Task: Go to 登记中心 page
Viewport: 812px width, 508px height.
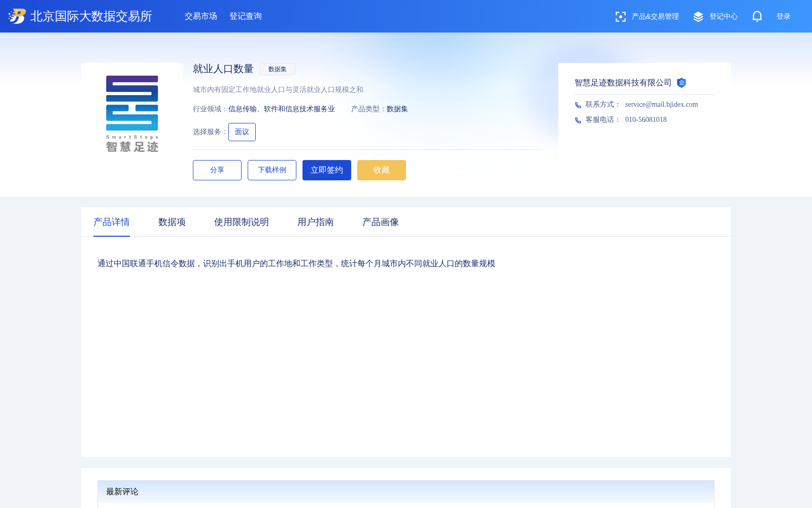Action: [724, 17]
